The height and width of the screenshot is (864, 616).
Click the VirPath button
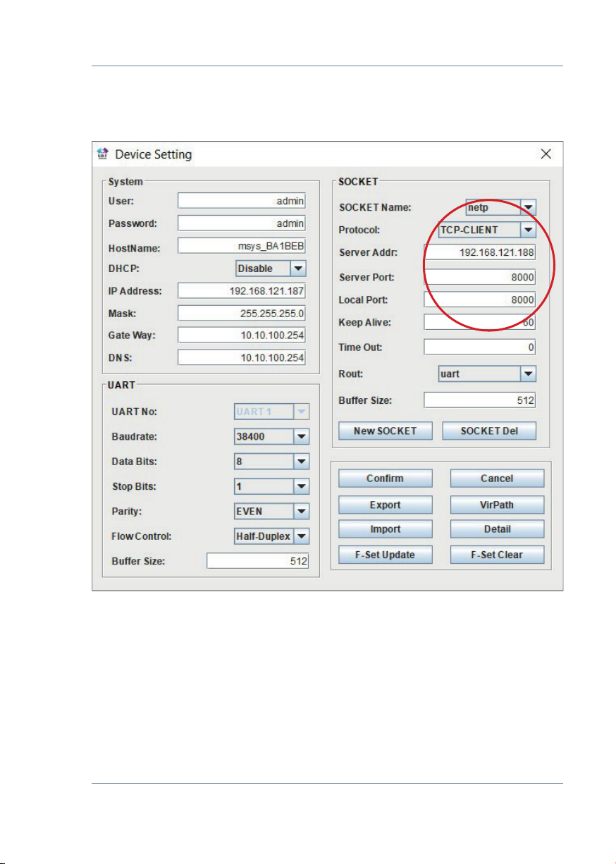497,505
